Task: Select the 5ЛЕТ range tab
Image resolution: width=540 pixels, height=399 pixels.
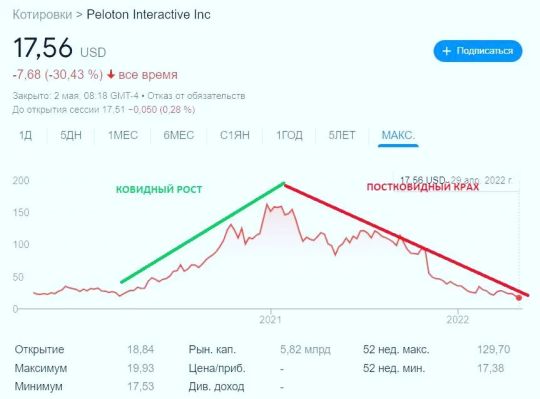Action: coord(342,135)
